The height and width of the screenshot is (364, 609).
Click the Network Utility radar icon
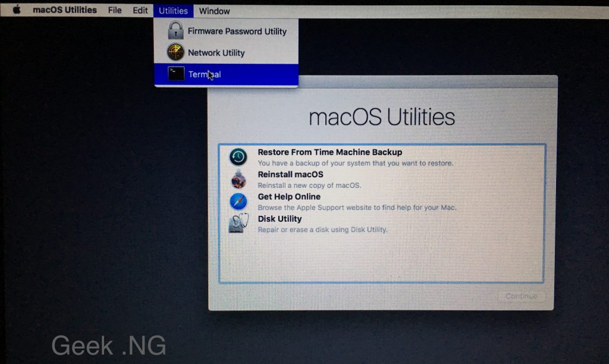[x=175, y=52]
